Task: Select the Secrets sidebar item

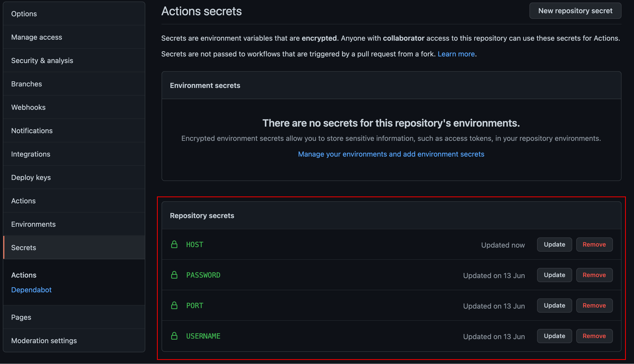Action: (74, 248)
